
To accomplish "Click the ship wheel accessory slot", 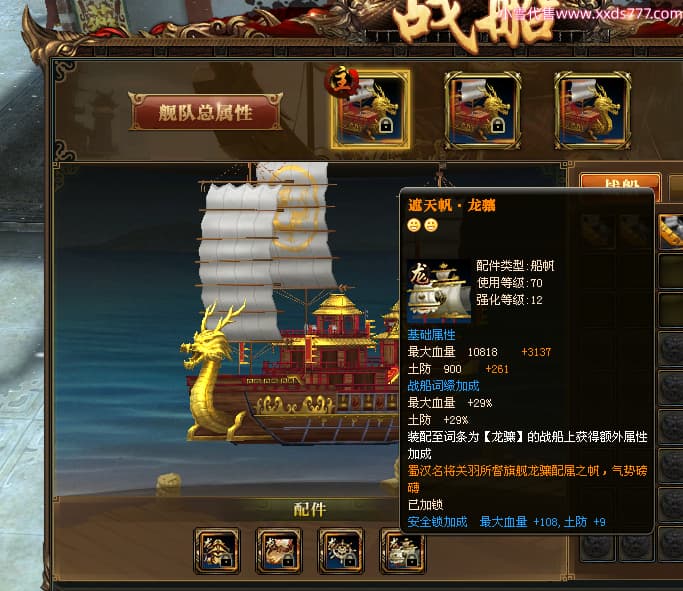I will [341, 550].
